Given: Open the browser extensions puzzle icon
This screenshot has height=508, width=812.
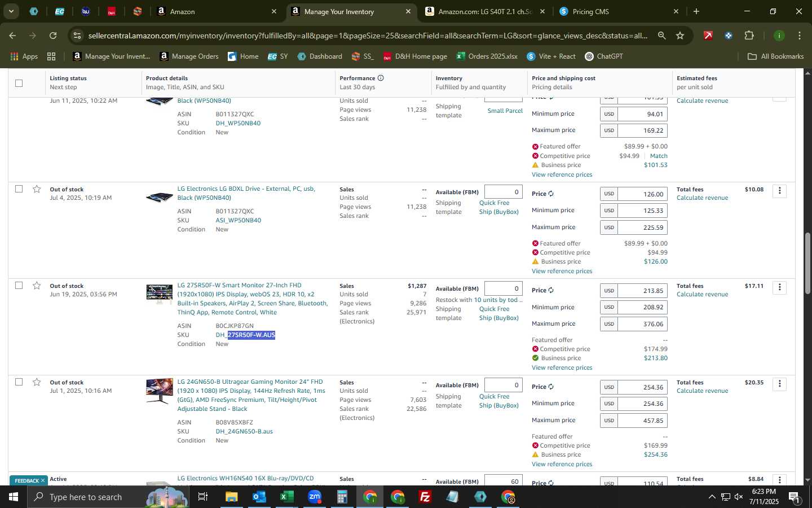Looking at the screenshot, I should (x=749, y=36).
